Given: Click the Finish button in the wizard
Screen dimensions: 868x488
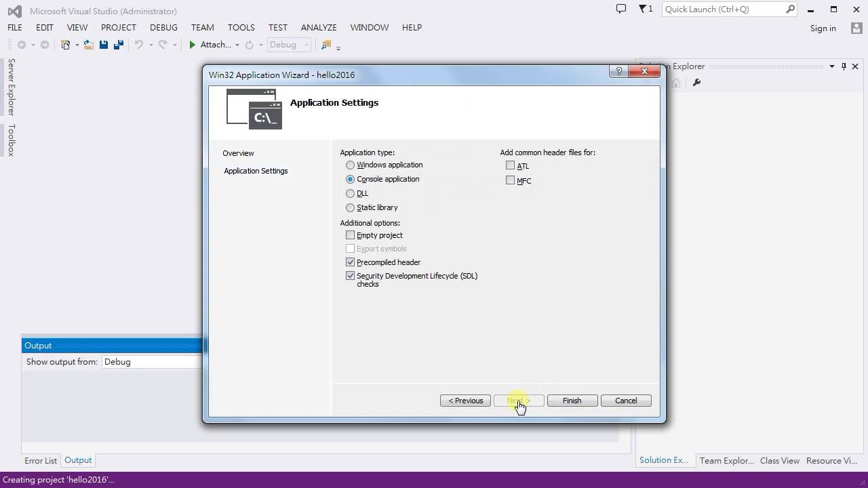Looking at the screenshot, I should tap(572, 401).
